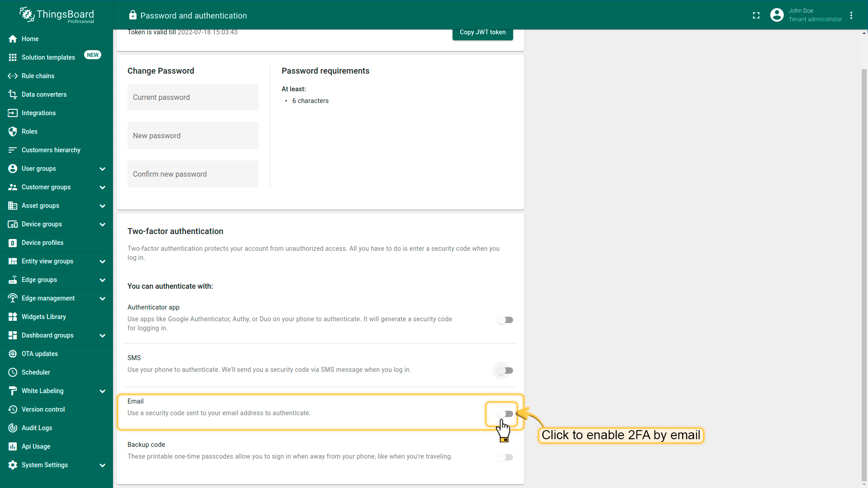
Task: Click the Device profiles icon
Action: pyautogui.click(x=13, y=243)
